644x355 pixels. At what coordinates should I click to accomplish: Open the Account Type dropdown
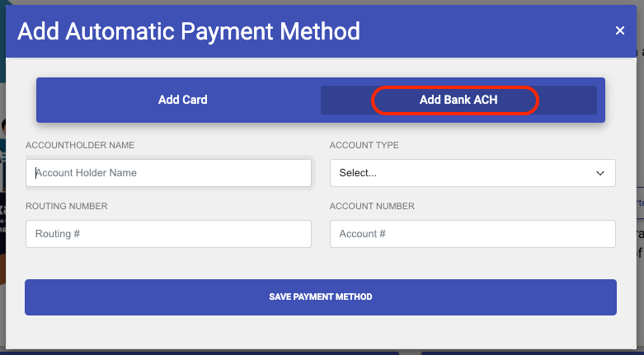[x=472, y=173]
